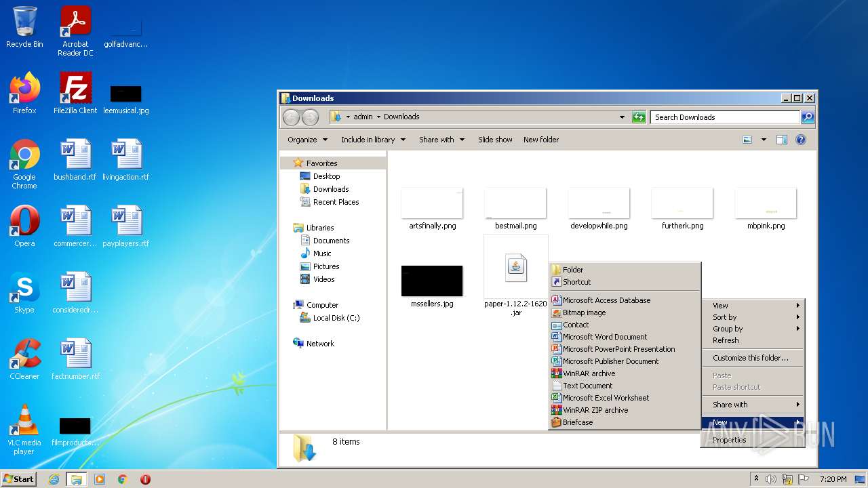This screenshot has height=488, width=868.
Task: Expand Group by submenu
Action: pos(753,329)
